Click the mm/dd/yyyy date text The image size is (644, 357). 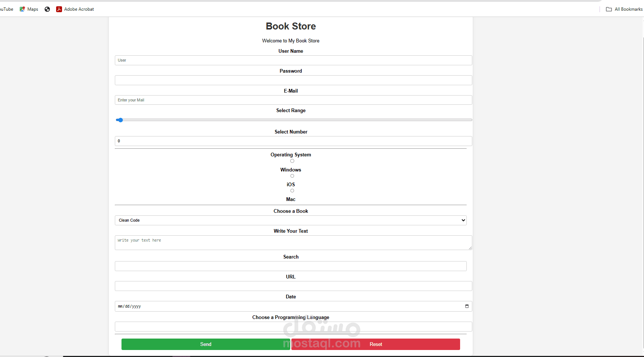(x=129, y=306)
